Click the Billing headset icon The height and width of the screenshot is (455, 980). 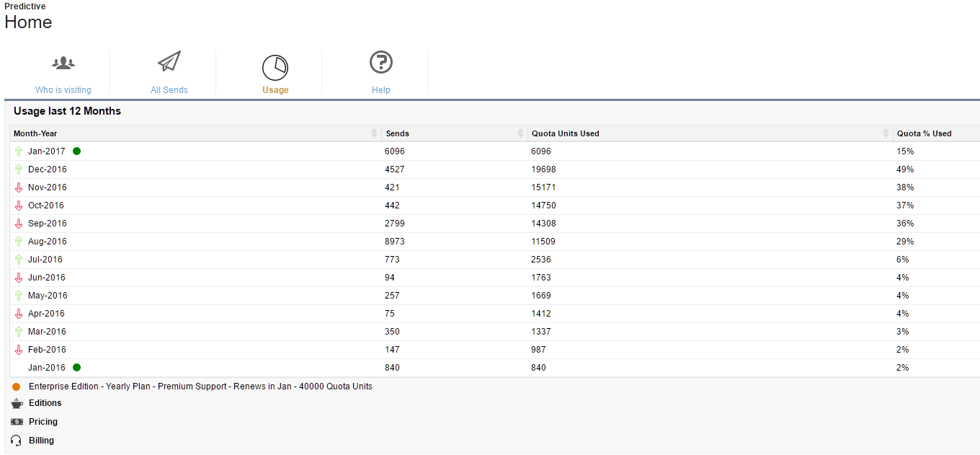[x=17, y=441]
